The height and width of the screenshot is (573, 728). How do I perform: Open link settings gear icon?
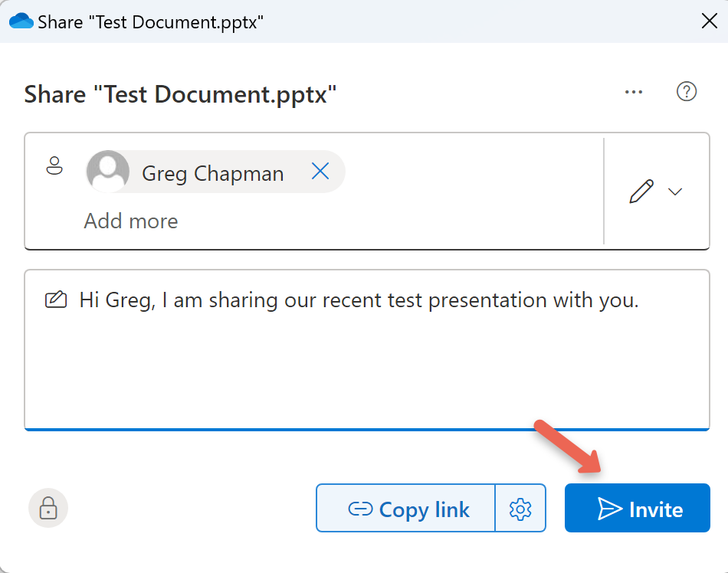click(x=520, y=509)
